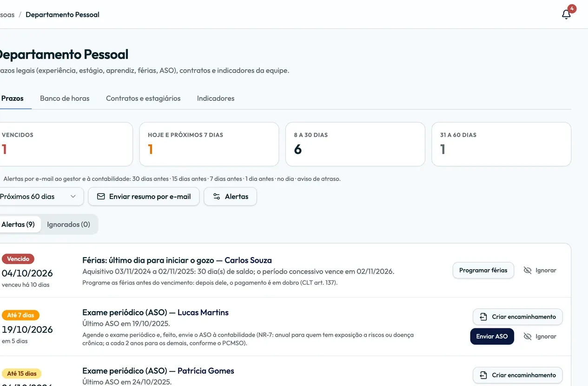
Task: Click Criar encaminhamento for Lucas Martins
Action: [x=518, y=317]
